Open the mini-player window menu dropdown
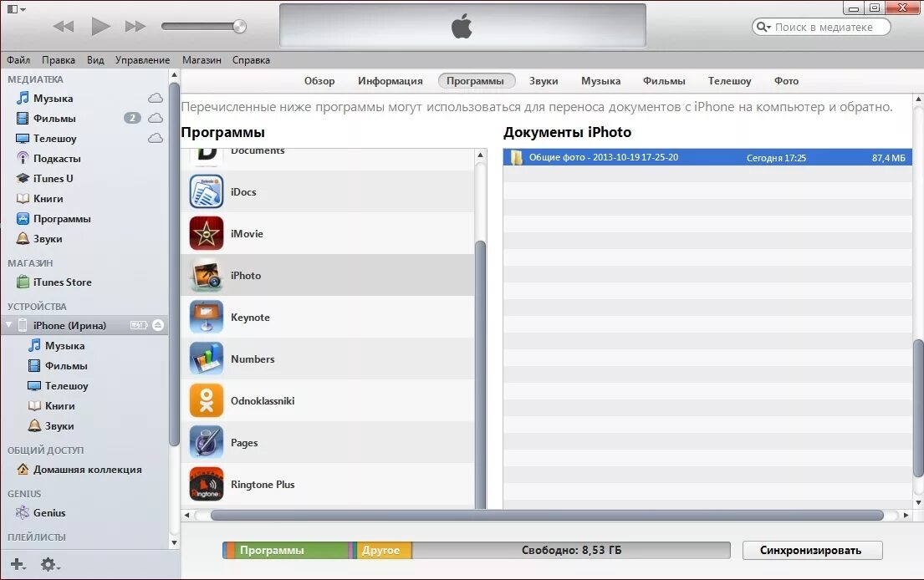The height and width of the screenshot is (580, 924). tap(16, 9)
